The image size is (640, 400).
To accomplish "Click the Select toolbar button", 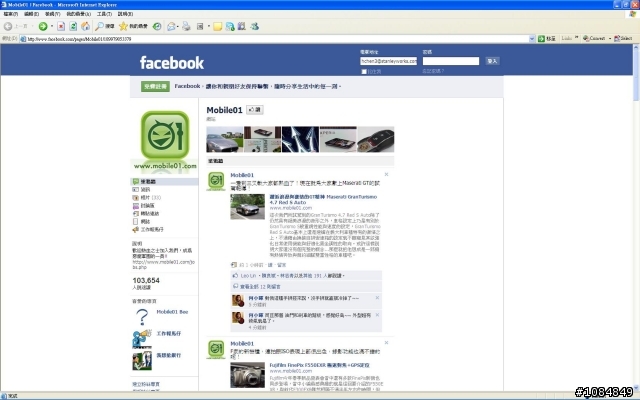I will tap(623, 38).
